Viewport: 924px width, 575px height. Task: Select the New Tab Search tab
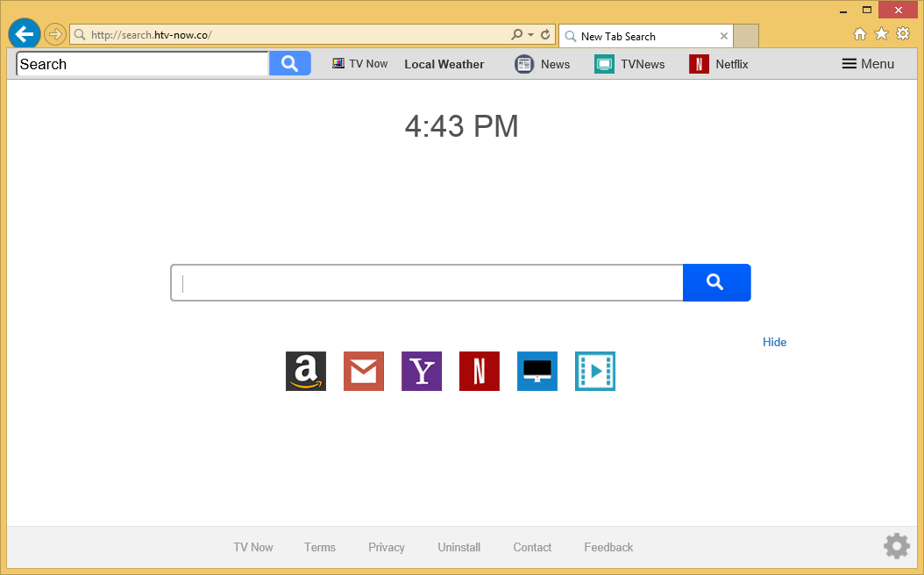coord(645,36)
